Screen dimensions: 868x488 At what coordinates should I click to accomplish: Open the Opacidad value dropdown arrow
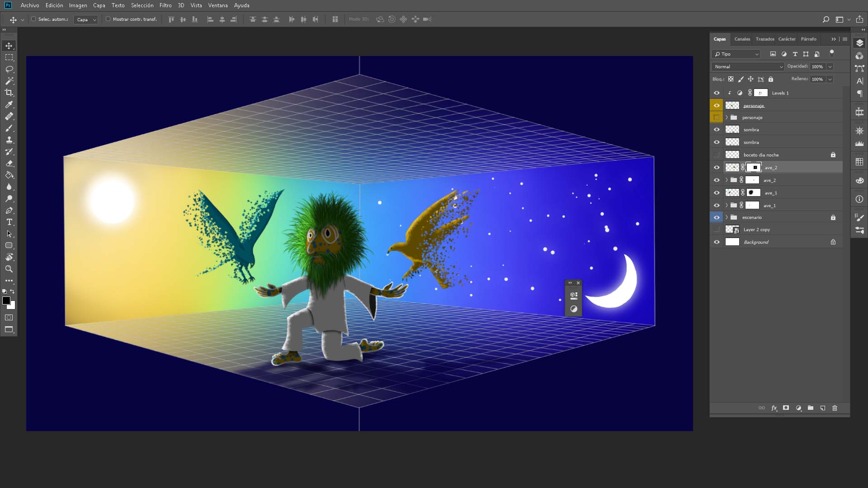click(x=830, y=66)
